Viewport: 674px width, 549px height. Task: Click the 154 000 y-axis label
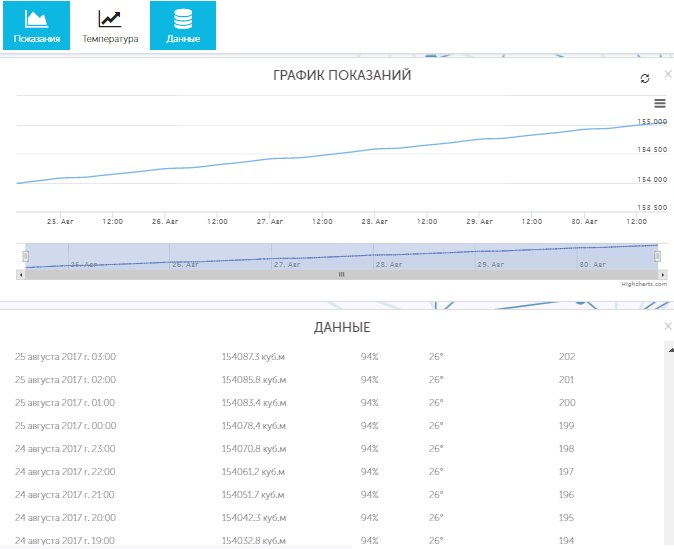coord(652,180)
